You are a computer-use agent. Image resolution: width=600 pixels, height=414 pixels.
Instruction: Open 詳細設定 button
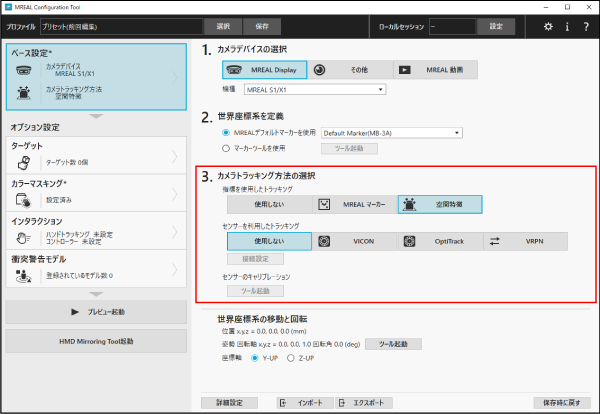click(x=229, y=403)
